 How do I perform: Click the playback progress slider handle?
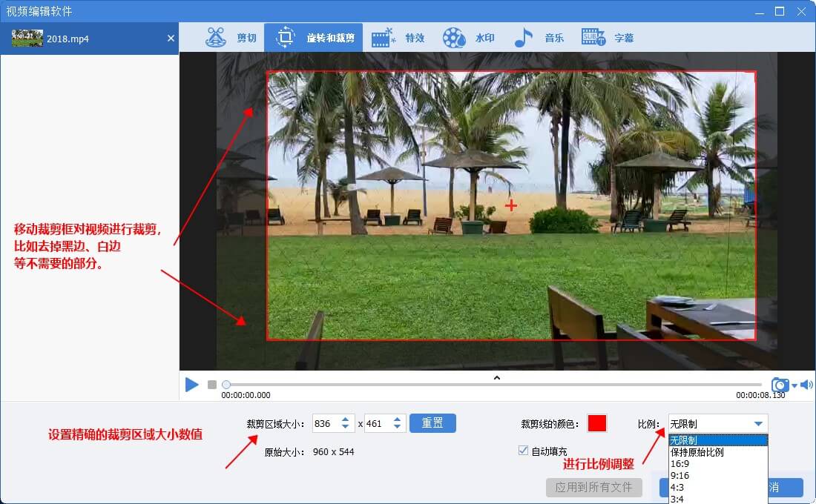(x=226, y=385)
